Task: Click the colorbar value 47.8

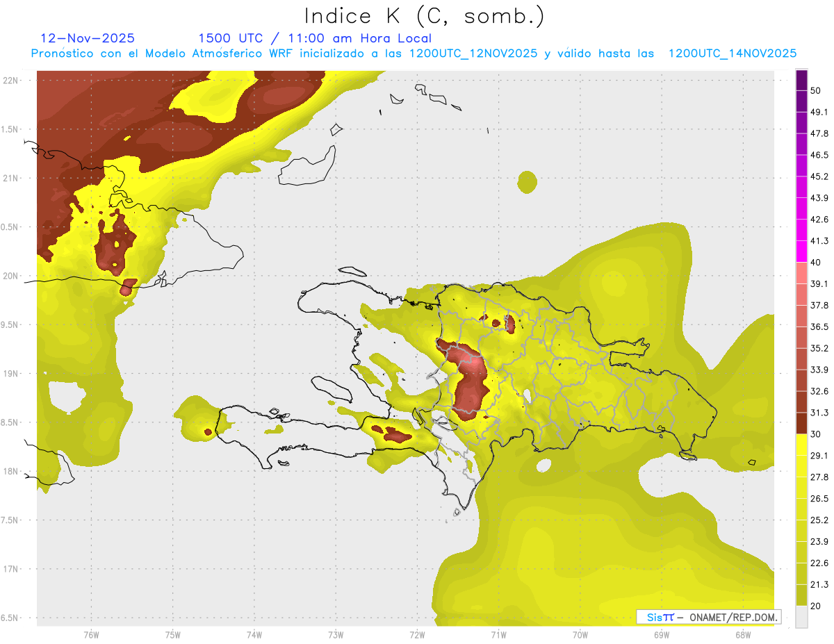Action: (820, 133)
